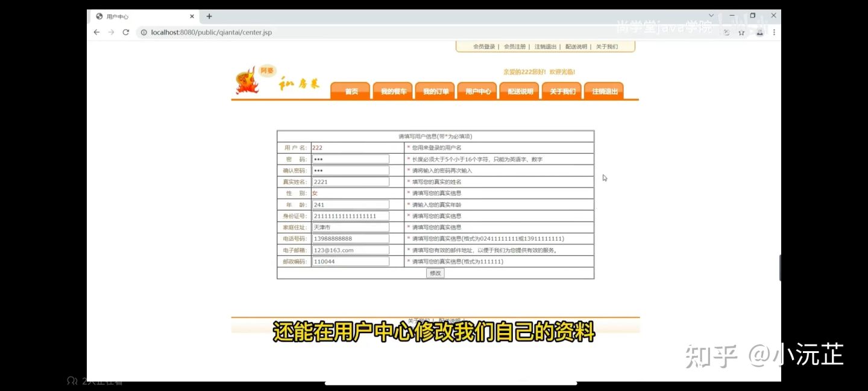The height and width of the screenshot is (391, 868).
Task: Focus the 密码 password field
Action: (350, 159)
